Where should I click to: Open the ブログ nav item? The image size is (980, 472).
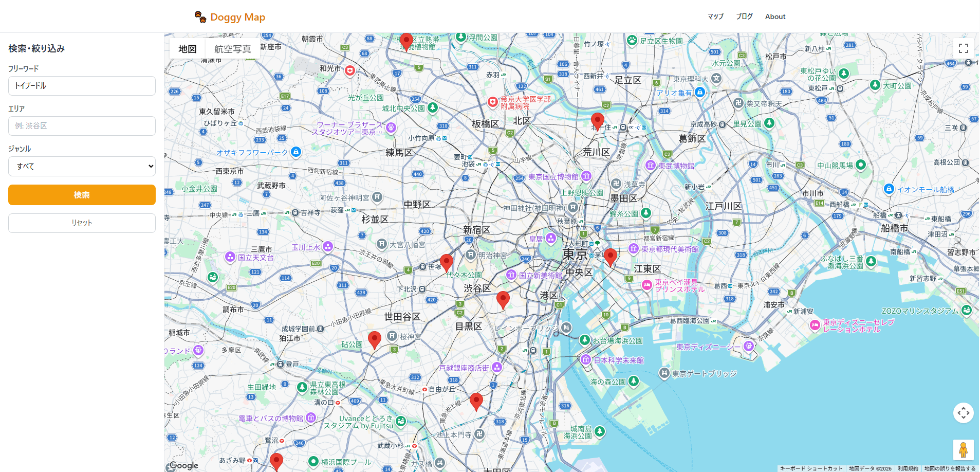(x=744, y=16)
